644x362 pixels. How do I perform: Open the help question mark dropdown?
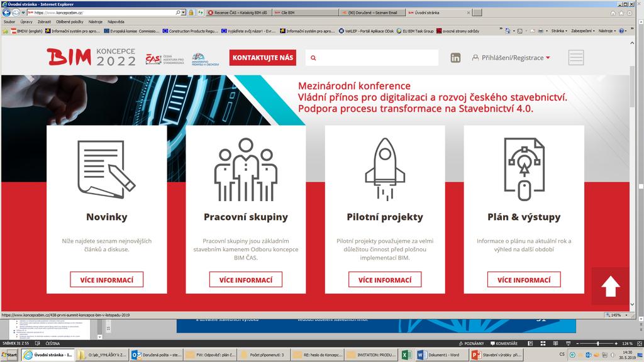pyautogui.click(x=622, y=31)
